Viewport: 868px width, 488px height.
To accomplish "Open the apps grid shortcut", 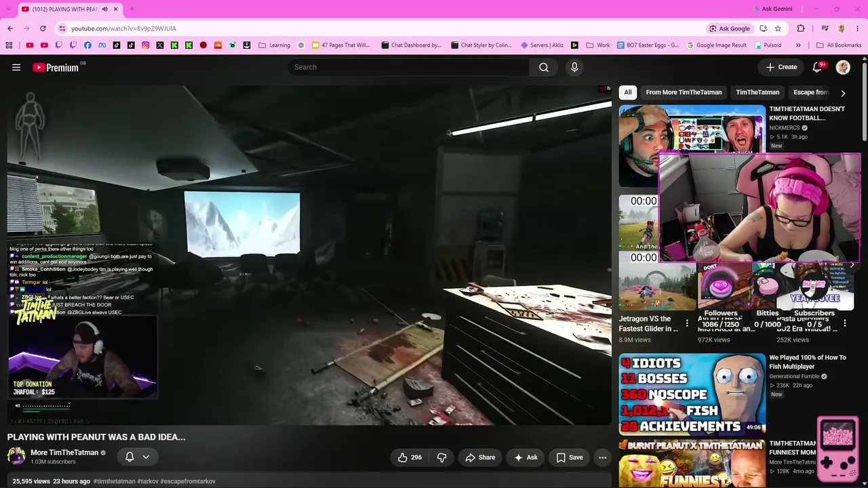I will point(9,45).
